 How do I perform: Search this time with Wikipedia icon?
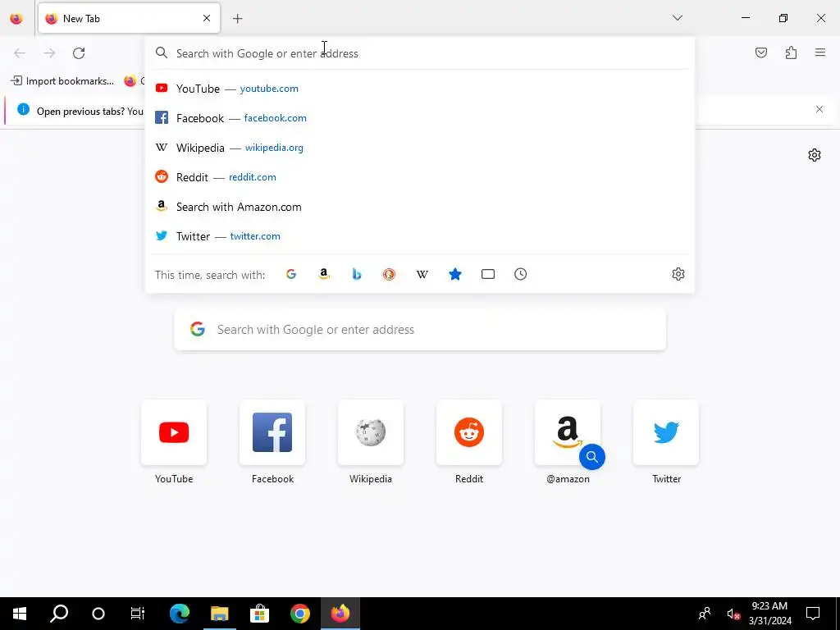pyautogui.click(x=422, y=274)
